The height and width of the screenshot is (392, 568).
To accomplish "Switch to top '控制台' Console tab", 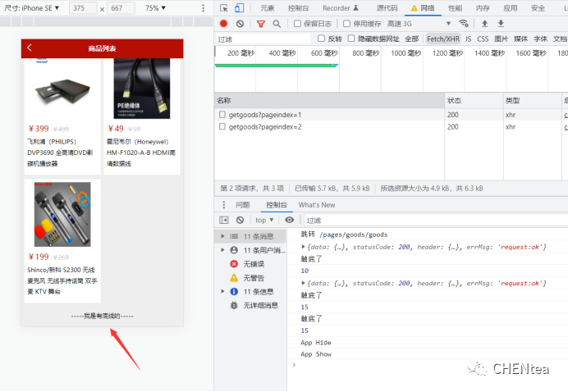I will [299, 8].
